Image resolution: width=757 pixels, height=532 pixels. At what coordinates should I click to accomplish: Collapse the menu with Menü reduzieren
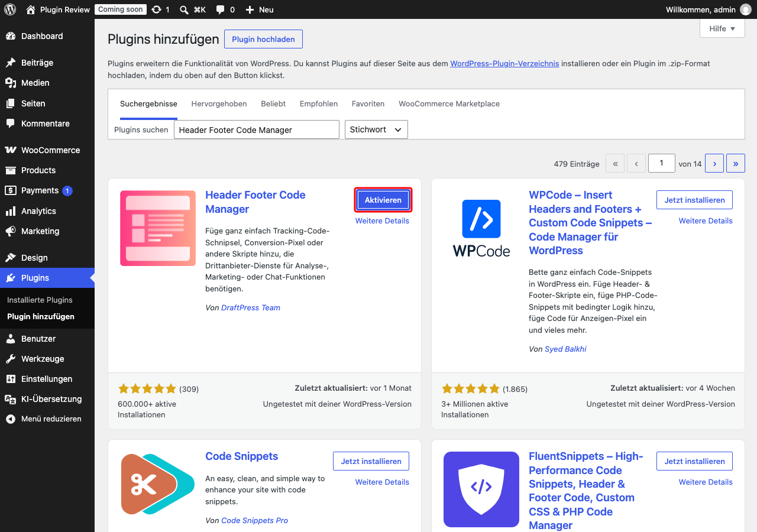pos(47,419)
